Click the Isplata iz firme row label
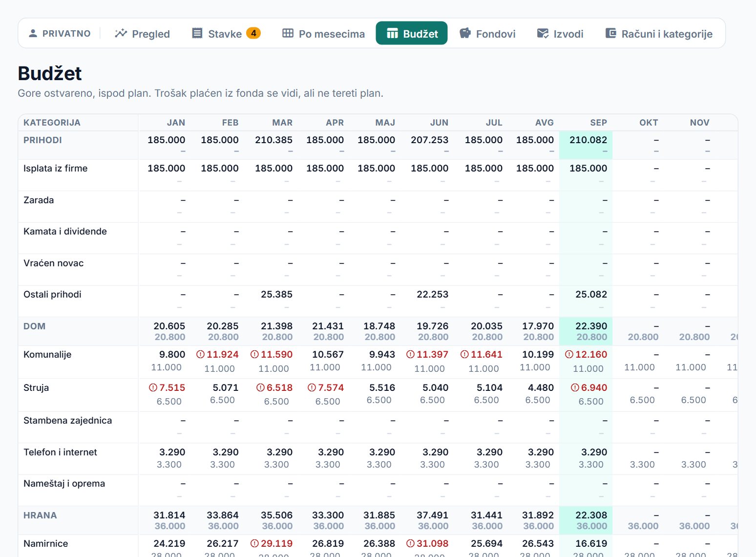This screenshot has width=756, height=557. coord(56,169)
